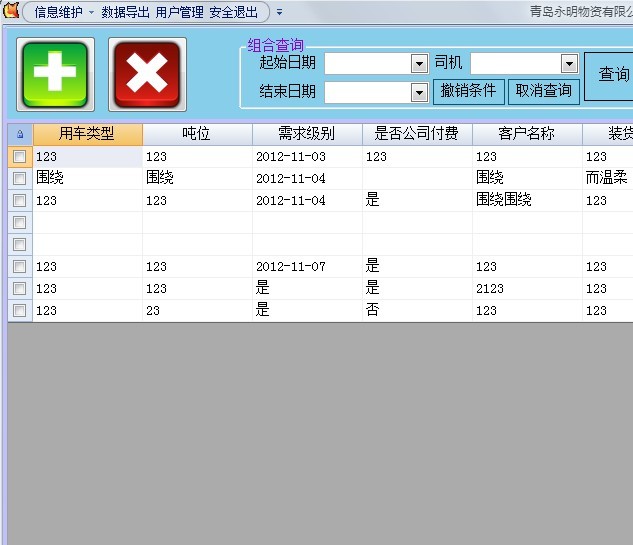Open the 用户管理 menu
Screen dimensions: 633x545
pyautogui.click(x=179, y=13)
